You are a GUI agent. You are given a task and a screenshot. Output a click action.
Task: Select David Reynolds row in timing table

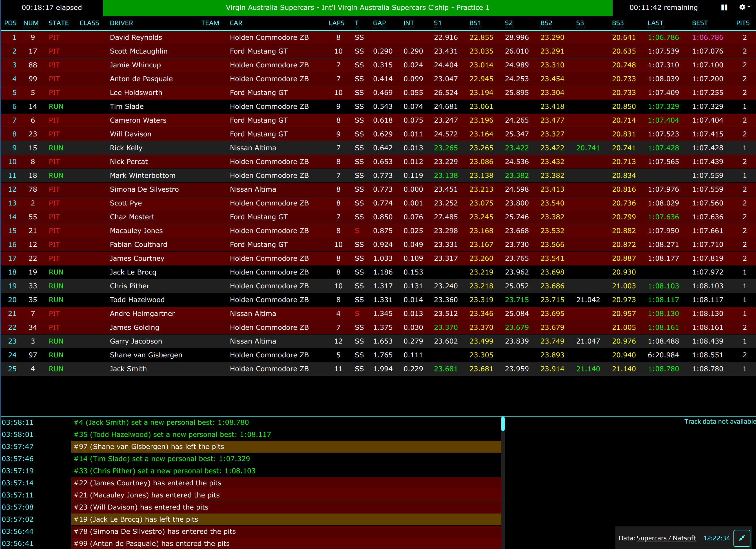(136, 37)
